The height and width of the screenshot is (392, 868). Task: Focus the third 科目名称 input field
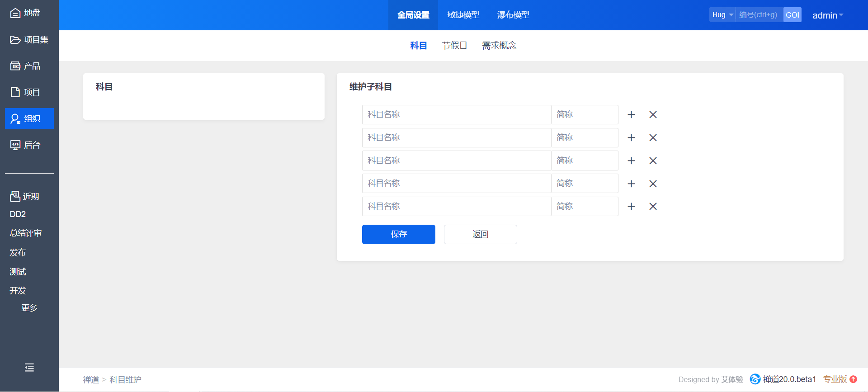coord(457,161)
